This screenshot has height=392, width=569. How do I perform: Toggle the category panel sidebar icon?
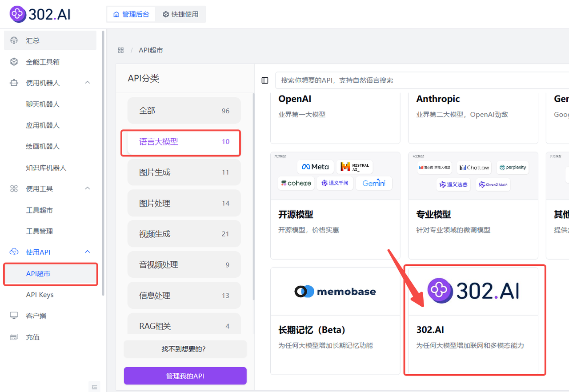tap(265, 80)
